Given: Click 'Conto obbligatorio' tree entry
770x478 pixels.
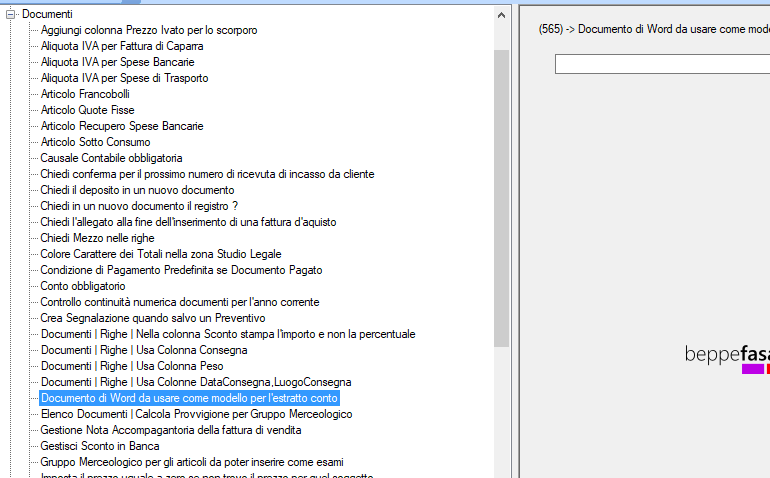Looking at the screenshot, I should [x=83, y=286].
